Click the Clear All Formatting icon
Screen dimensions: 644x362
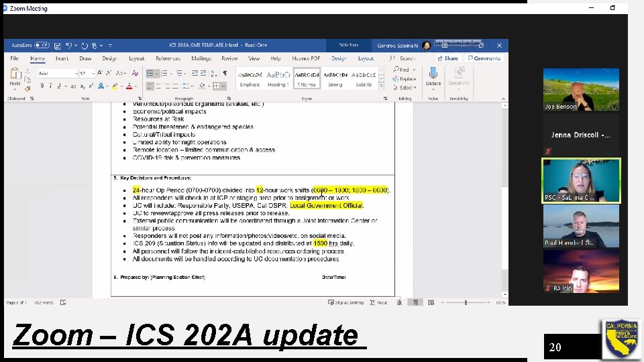point(135,73)
